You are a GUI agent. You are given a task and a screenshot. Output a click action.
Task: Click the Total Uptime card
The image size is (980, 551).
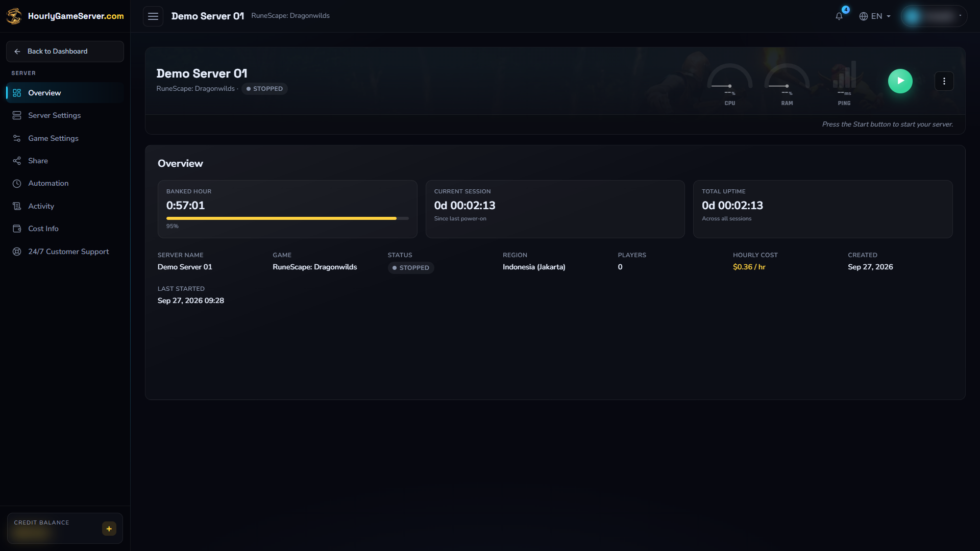point(823,209)
